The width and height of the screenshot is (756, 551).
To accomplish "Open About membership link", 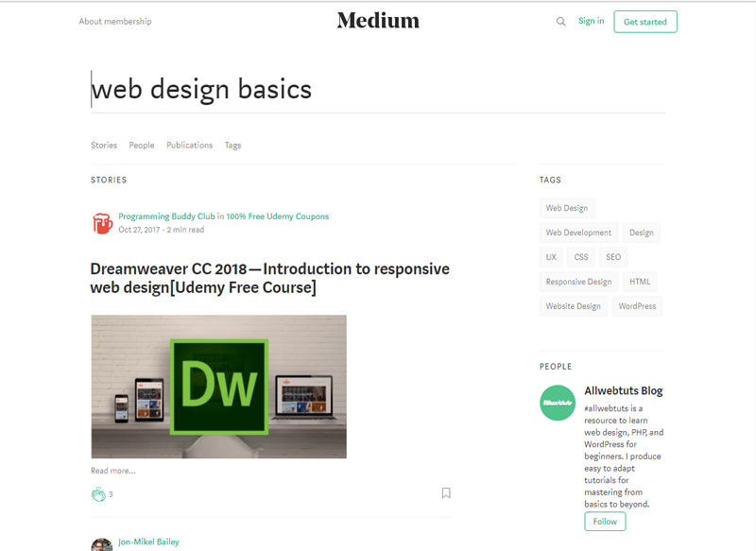I will pyautogui.click(x=115, y=22).
